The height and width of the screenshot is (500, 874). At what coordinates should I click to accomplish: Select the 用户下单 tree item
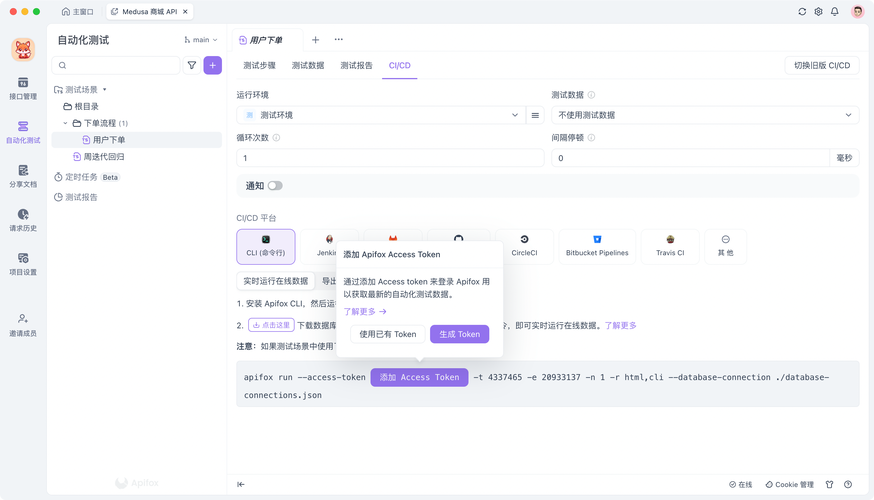[x=137, y=140]
